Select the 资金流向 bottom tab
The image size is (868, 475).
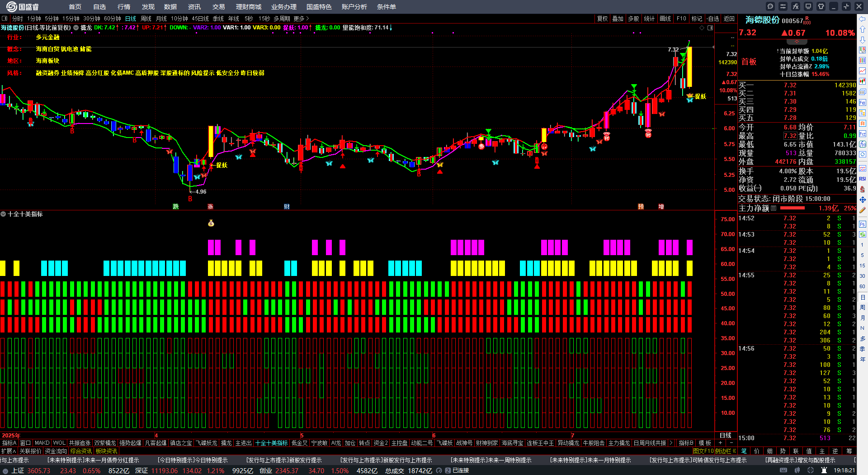click(56, 451)
